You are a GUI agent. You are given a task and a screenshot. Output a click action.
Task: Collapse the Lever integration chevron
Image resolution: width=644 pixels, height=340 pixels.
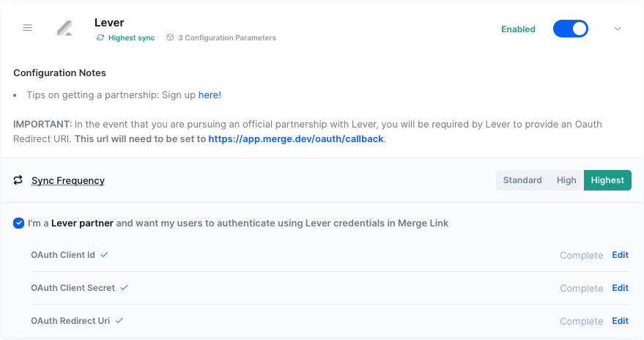tap(617, 29)
